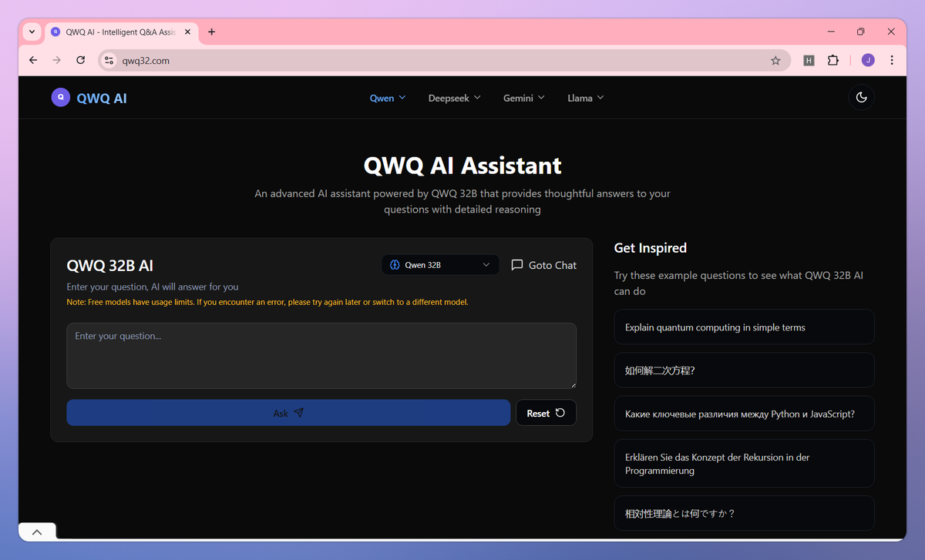Click the browser forward arrow

56,60
